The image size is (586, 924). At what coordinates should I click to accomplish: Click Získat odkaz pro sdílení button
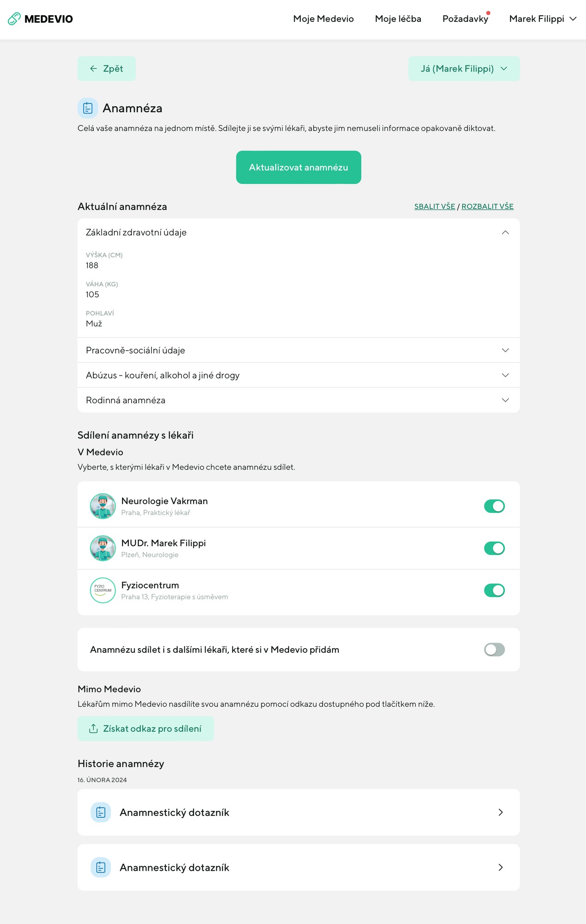coord(145,729)
